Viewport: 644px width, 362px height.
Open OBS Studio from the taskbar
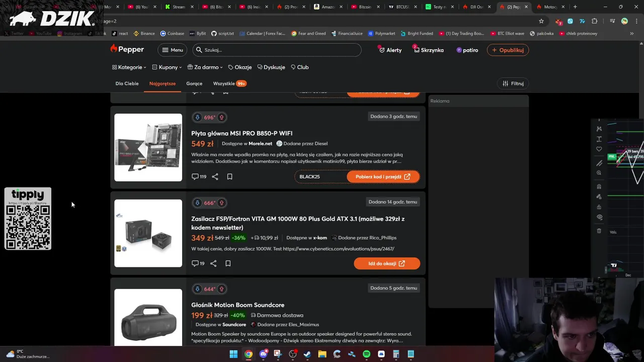[x=293, y=354]
